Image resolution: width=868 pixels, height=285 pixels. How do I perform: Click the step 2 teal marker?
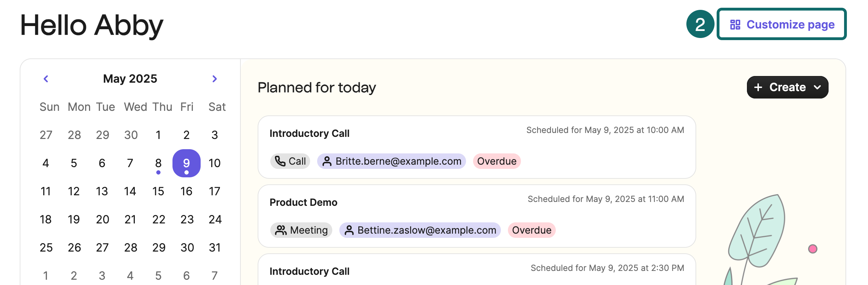click(700, 24)
